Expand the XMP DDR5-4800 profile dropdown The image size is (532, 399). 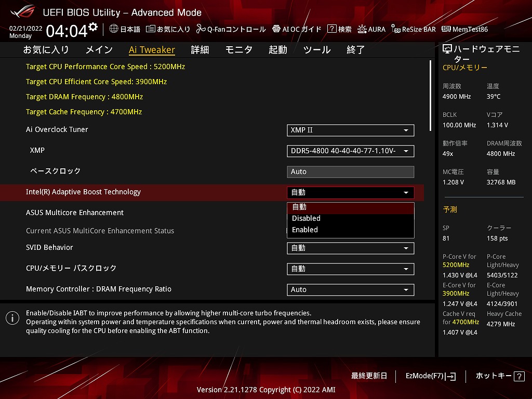351,151
